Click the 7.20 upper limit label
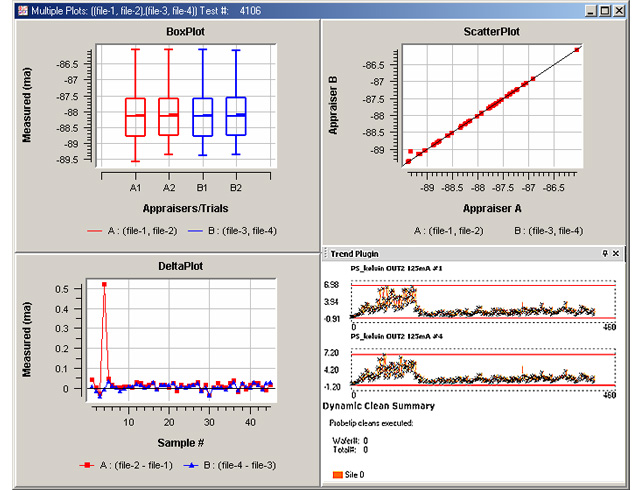 pyautogui.click(x=331, y=353)
